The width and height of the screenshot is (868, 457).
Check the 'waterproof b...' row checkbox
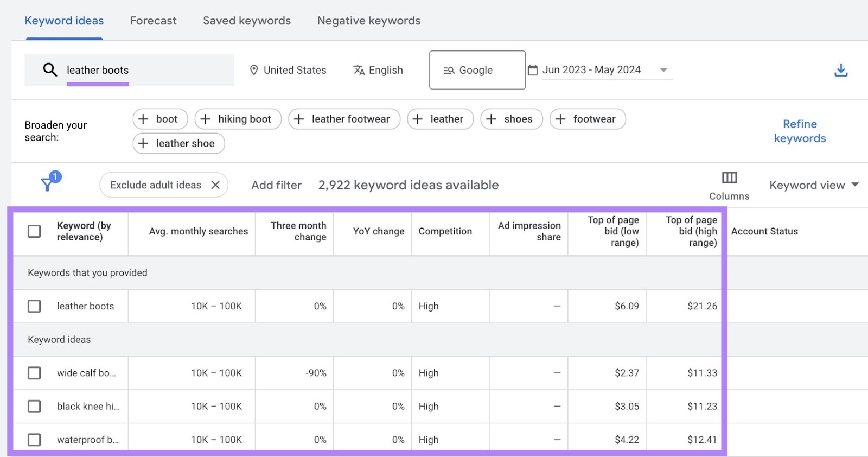point(34,440)
